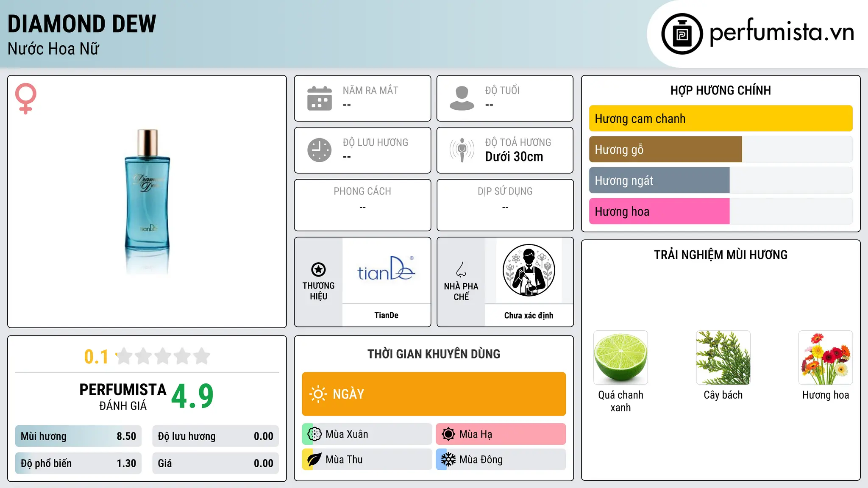Click the Giá 0.00 score row

point(215,463)
